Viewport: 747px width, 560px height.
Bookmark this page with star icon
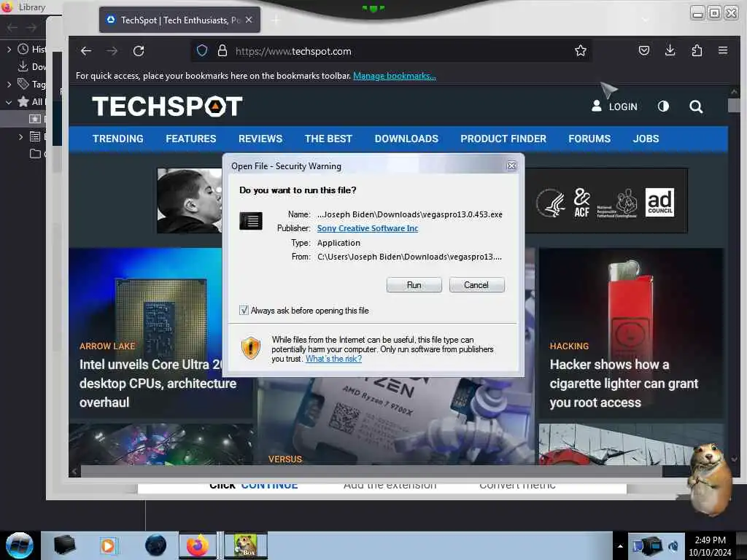(580, 51)
